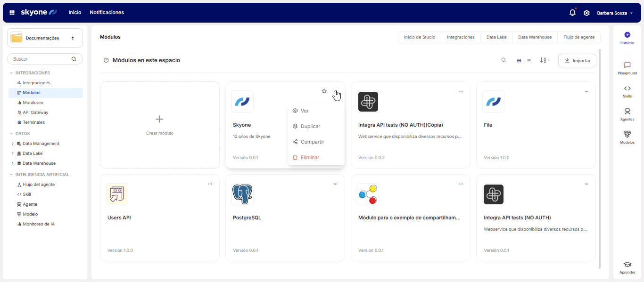Open the Skills code icon panel
The width and height of the screenshot is (644, 282).
point(627,91)
